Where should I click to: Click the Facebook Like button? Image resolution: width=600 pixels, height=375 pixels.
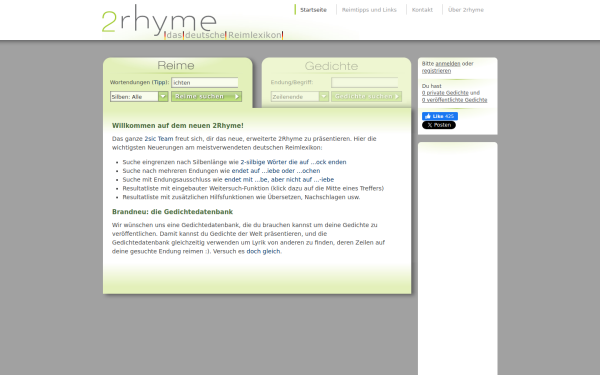440,116
